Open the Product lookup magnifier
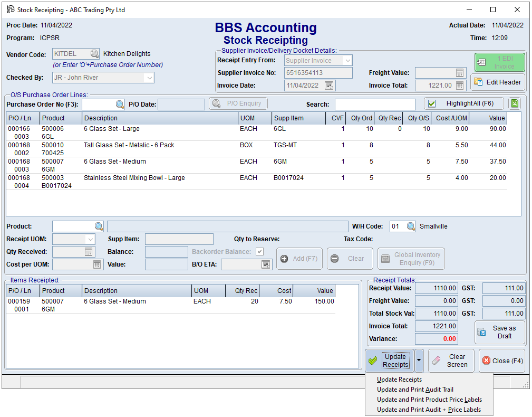The width and height of the screenshot is (532, 417). click(99, 226)
